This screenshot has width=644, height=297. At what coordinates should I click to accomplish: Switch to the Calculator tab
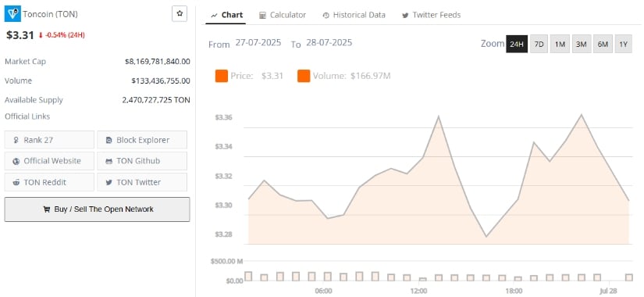tap(283, 15)
